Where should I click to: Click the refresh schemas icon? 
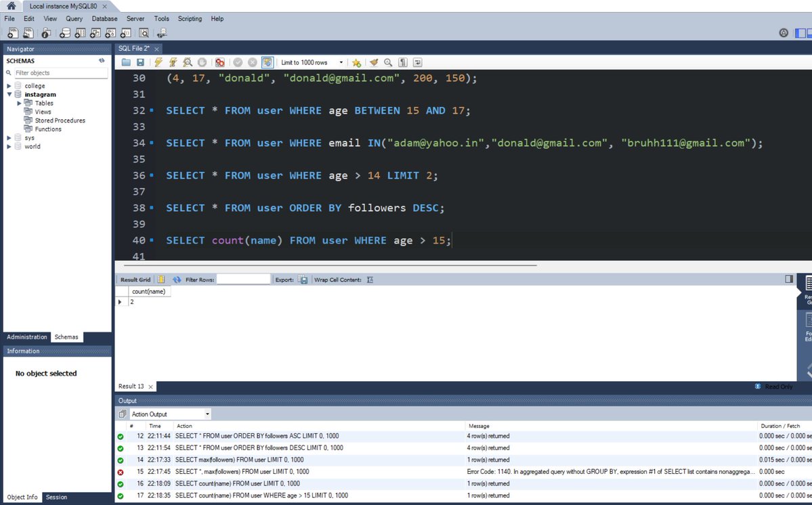tap(102, 60)
